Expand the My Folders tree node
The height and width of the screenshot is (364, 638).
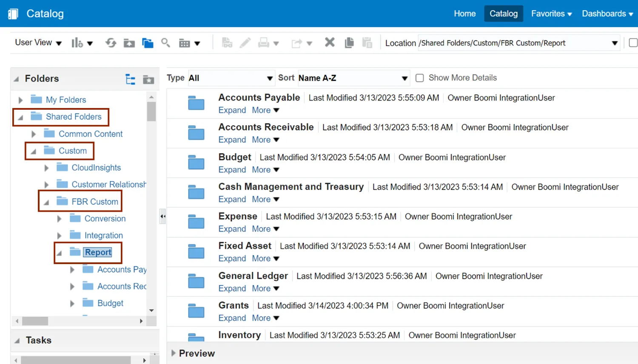20,100
